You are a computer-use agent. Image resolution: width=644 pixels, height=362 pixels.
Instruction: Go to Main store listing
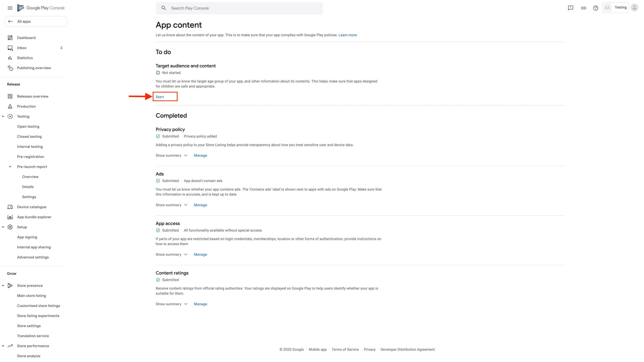point(31,296)
